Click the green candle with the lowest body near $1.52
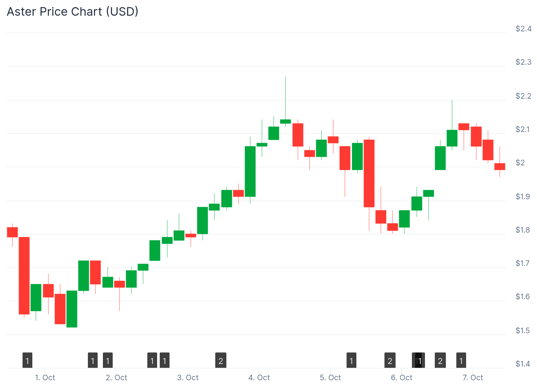This screenshot has width=537, height=392. click(72, 309)
